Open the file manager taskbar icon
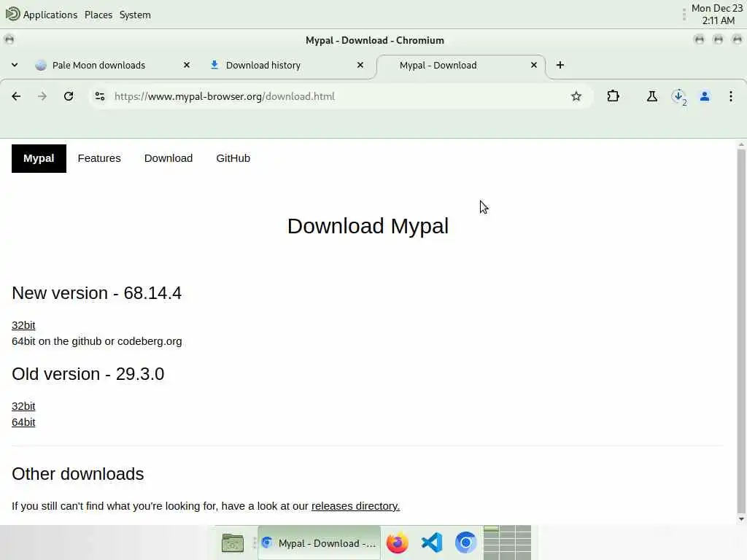747x560 pixels. pos(233,542)
